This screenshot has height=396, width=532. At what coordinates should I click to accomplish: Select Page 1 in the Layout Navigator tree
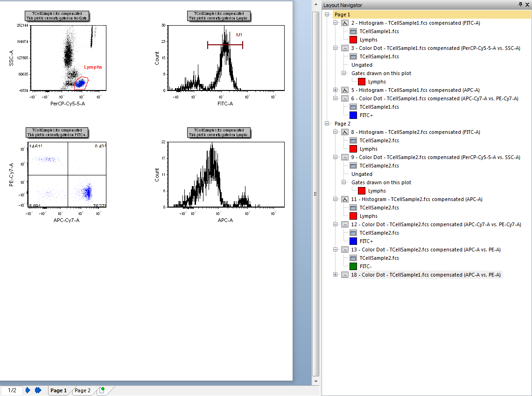coord(343,14)
